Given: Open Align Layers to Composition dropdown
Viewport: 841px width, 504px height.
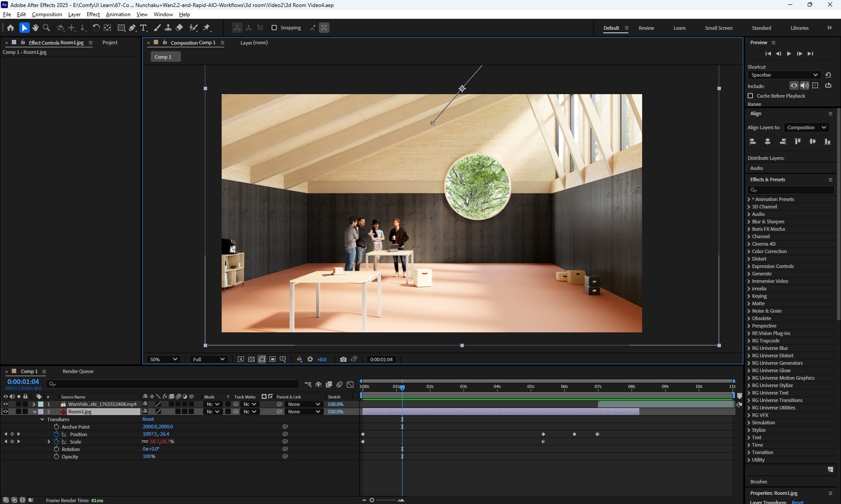Looking at the screenshot, I should point(806,127).
